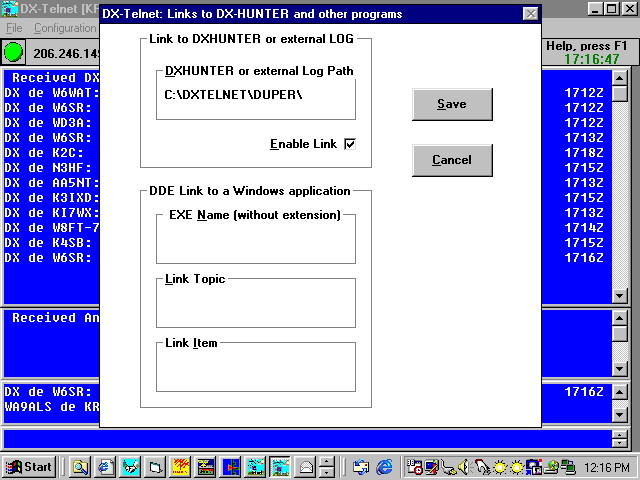
Task: Launch Internet Explorer from the quick launch
Action: (x=384, y=467)
